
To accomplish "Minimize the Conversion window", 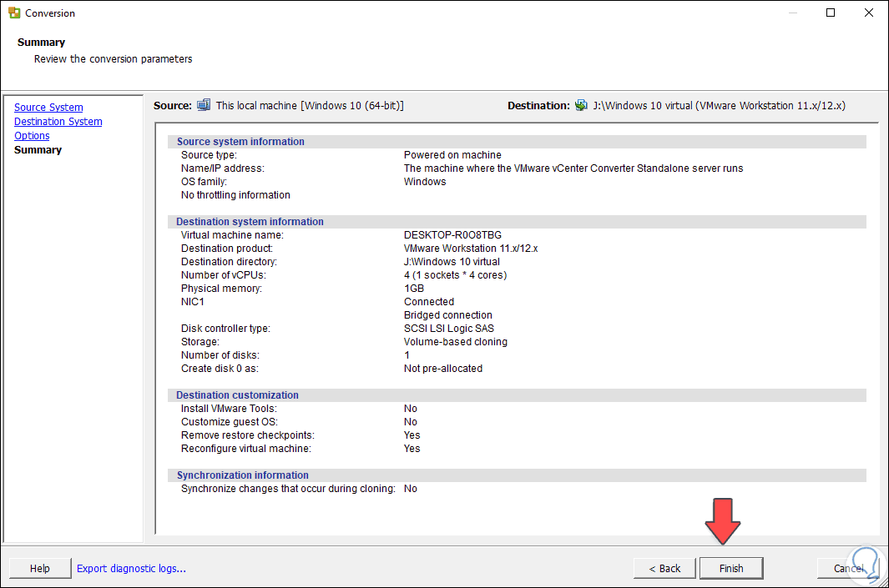I will pos(793,13).
